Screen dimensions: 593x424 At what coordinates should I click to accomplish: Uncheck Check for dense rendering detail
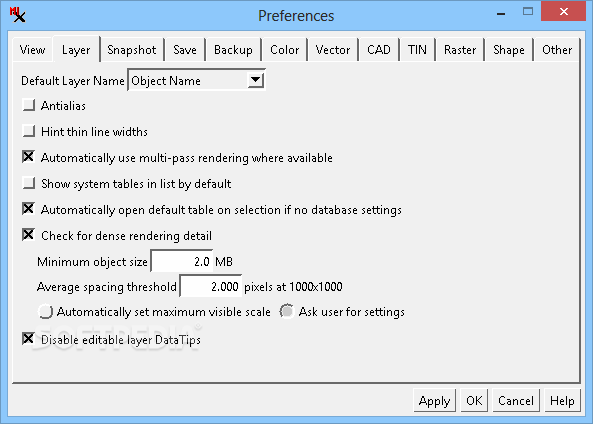(x=29, y=235)
